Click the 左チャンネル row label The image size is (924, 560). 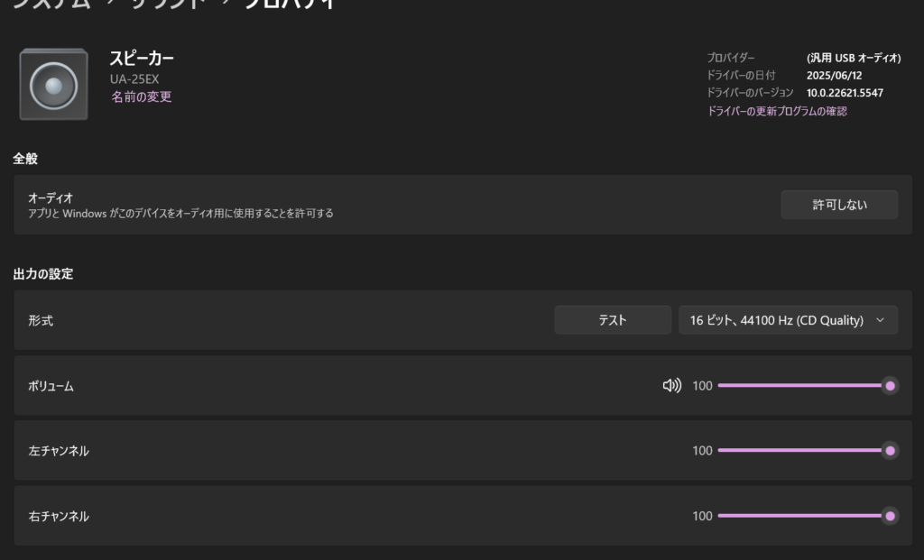59,451
